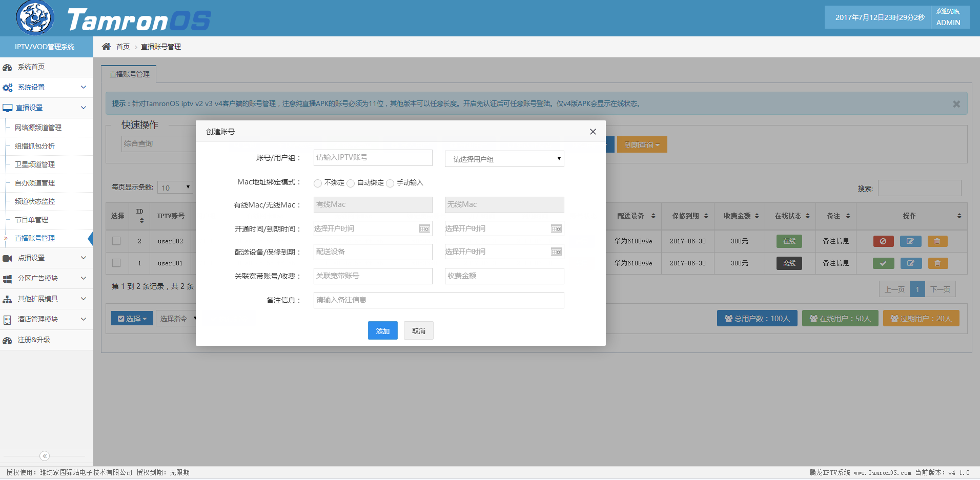
Task: Click the 点播设置 camera icon
Action: point(7,258)
